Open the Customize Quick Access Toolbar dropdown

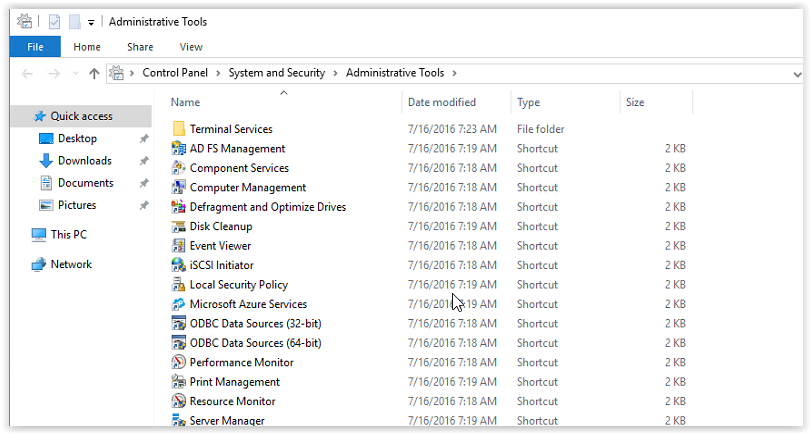[91, 22]
